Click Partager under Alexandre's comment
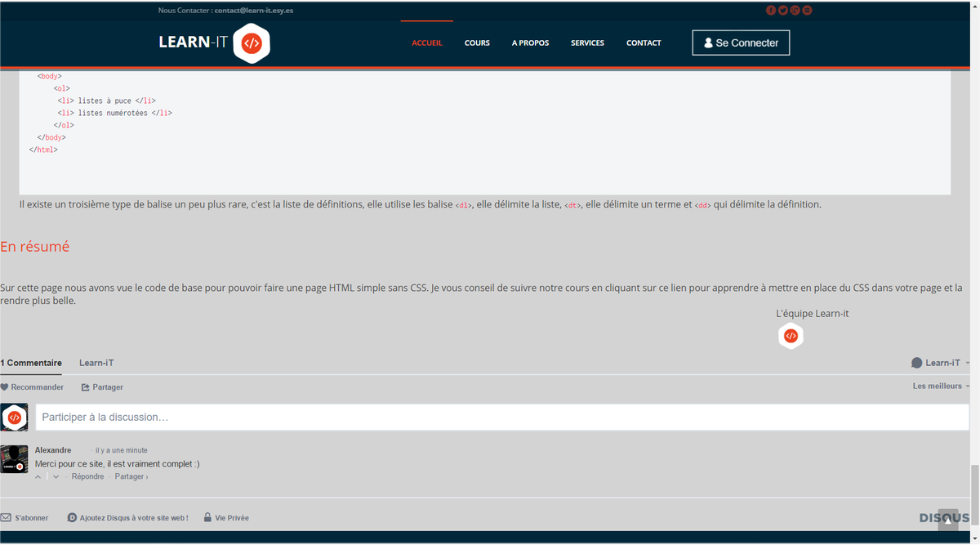 click(x=131, y=476)
